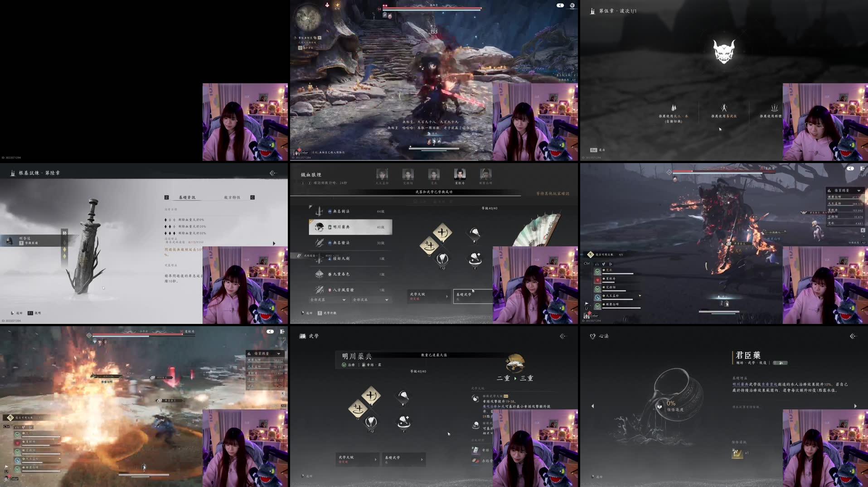This screenshot has height=487, width=868.
Task: Select the TAB fan skill icon
Action: point(371,422)
